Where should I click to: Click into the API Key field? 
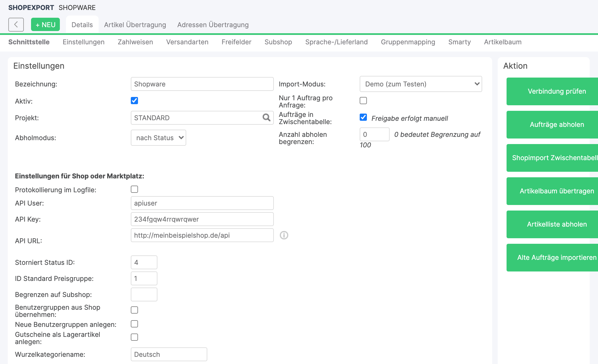point(202,219)
